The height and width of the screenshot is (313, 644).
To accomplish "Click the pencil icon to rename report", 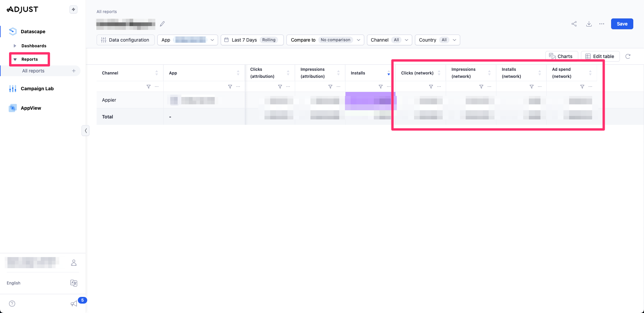I will pyautogui.click(x=162, y=24).
